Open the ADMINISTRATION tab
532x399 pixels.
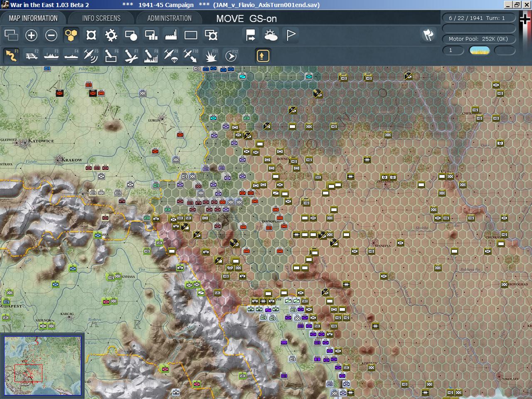(x=169, y=18)
